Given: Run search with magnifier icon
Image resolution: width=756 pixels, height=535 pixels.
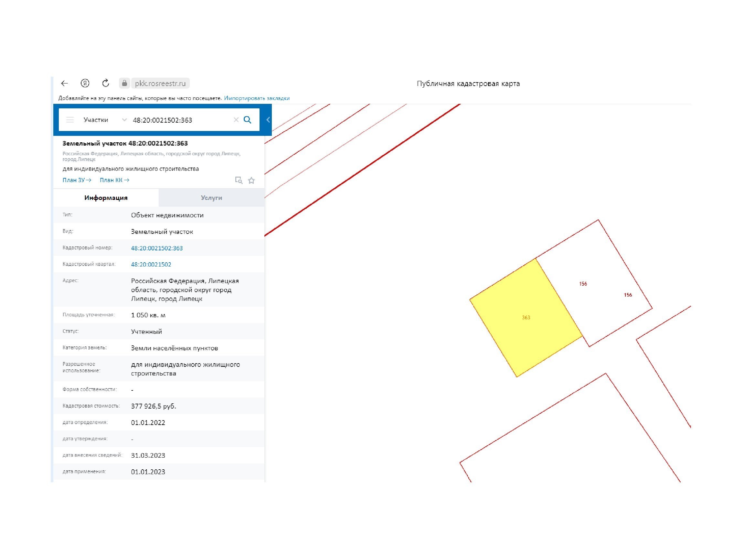Looking at the screenshot, I should pyautogui.click(x=247, y=120).
